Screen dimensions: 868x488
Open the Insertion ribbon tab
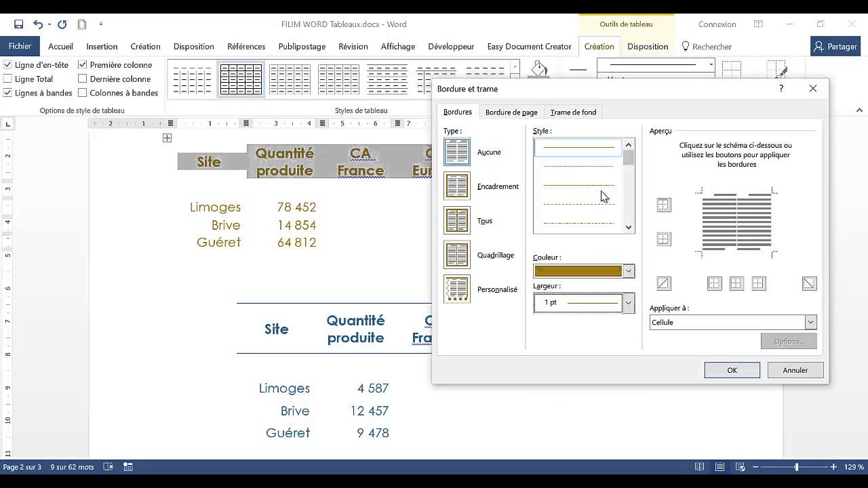coord(102,47)
